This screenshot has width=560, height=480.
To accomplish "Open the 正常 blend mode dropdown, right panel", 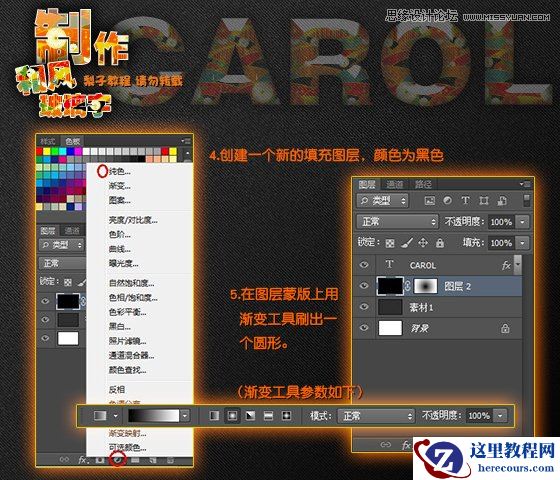I will (x=397, y=222).
